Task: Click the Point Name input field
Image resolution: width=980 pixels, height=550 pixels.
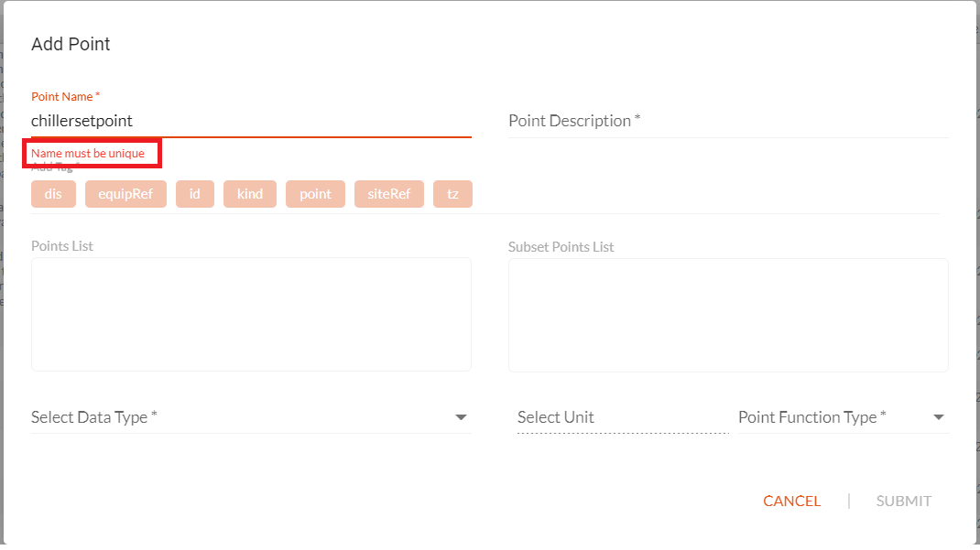Action: (251, 121)
